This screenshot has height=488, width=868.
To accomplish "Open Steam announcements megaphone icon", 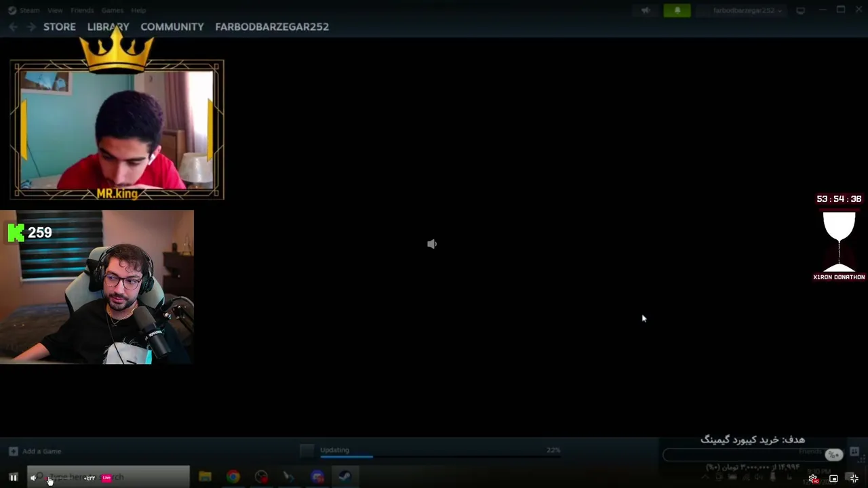I will pyautogui.click(x=646, y=10).
